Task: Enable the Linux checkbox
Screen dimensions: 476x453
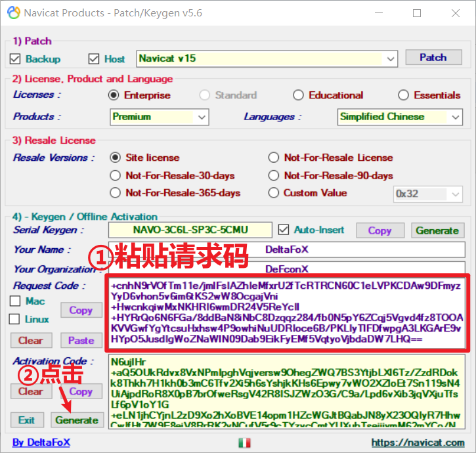Action: tap(14, 319)
